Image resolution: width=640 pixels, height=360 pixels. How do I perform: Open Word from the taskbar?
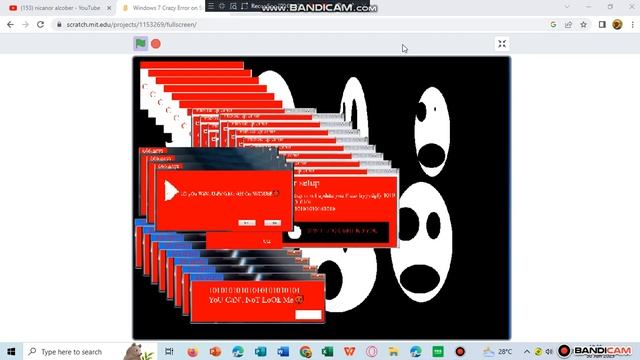[x=283, y=351]
